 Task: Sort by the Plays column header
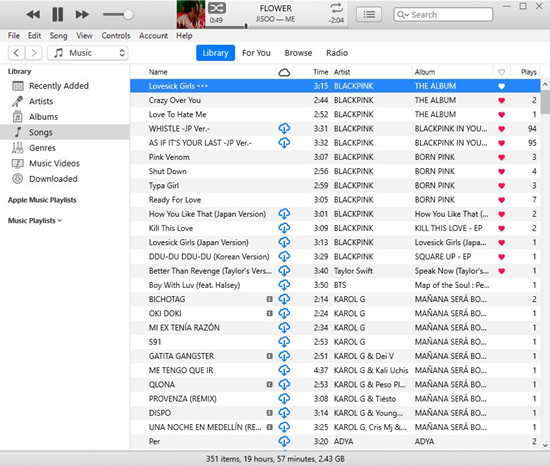pyautogui.click(x=528, y=72)
